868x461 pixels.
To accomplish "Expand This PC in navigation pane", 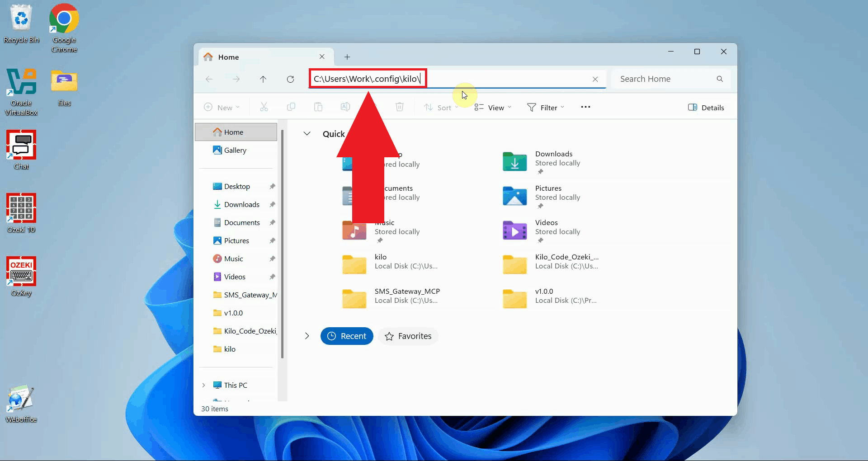I will pyautogui.click(x=203, y=385).
